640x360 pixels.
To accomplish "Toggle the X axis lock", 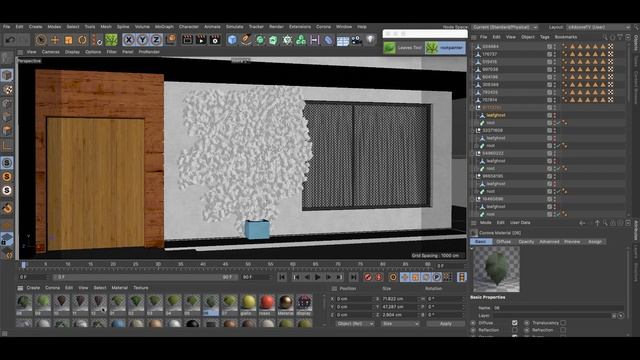I will pyautogui.click(x=129, y=40).
